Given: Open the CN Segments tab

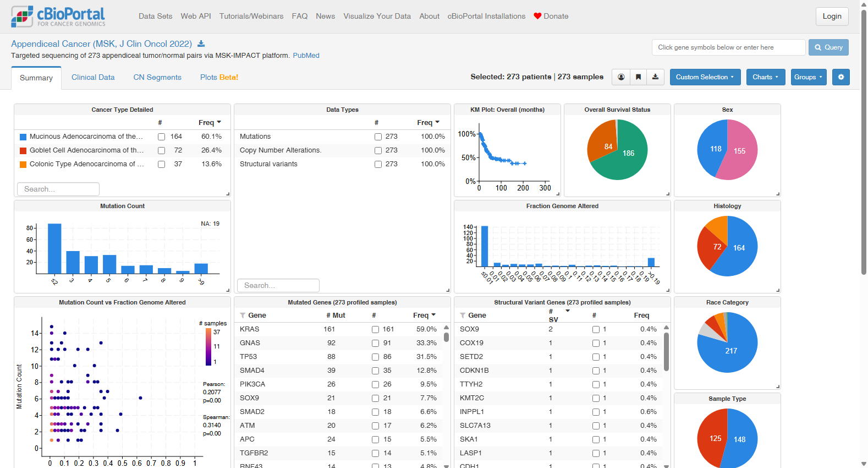Looking at the screenshot, I should [x=157, y=77].
